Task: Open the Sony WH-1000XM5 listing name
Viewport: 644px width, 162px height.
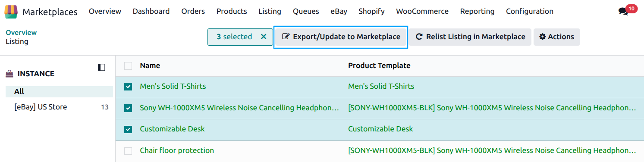Action: pyautogui.click(x=239, y=108)
